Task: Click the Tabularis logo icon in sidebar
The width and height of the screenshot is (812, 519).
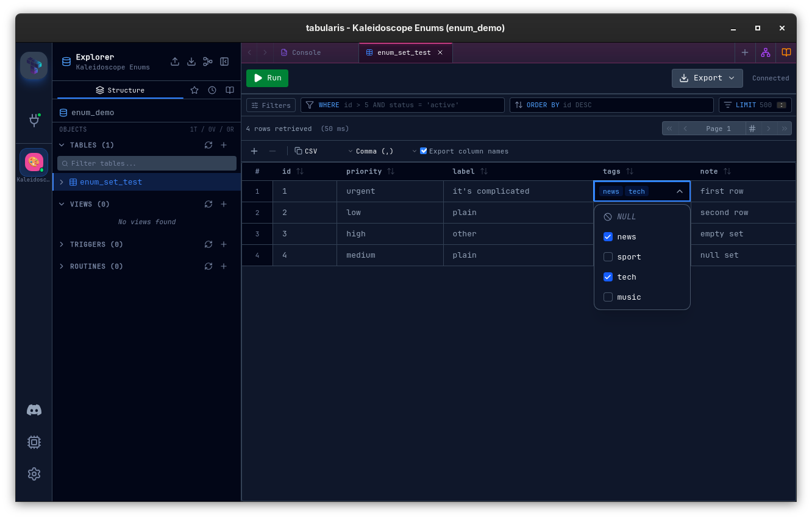Action: pos(34,65)
